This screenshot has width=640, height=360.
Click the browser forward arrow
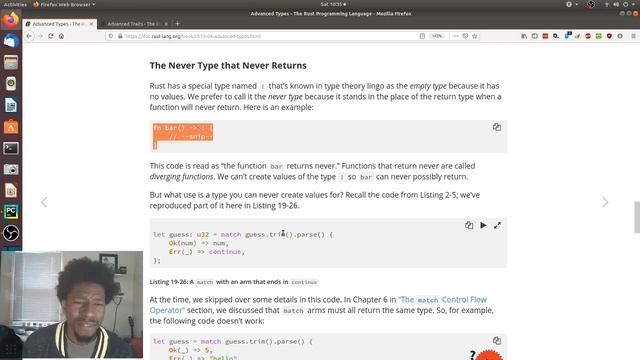click(40, 36)
